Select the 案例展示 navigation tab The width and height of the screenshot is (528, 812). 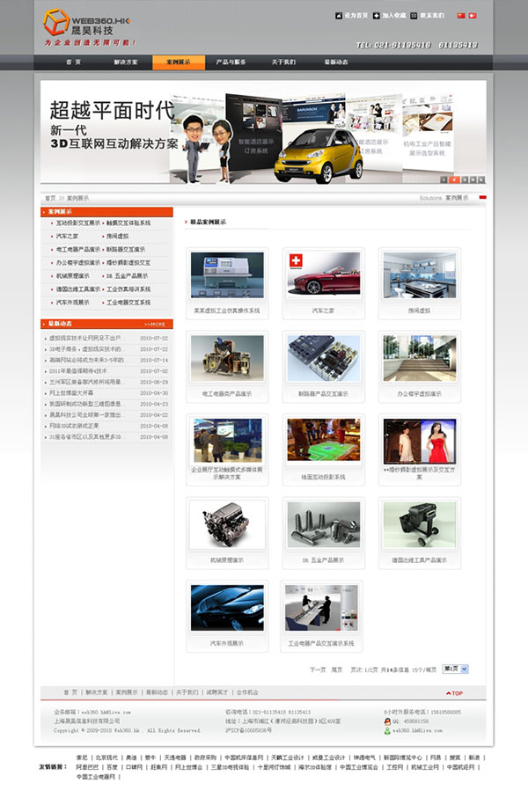click(179, 62)
